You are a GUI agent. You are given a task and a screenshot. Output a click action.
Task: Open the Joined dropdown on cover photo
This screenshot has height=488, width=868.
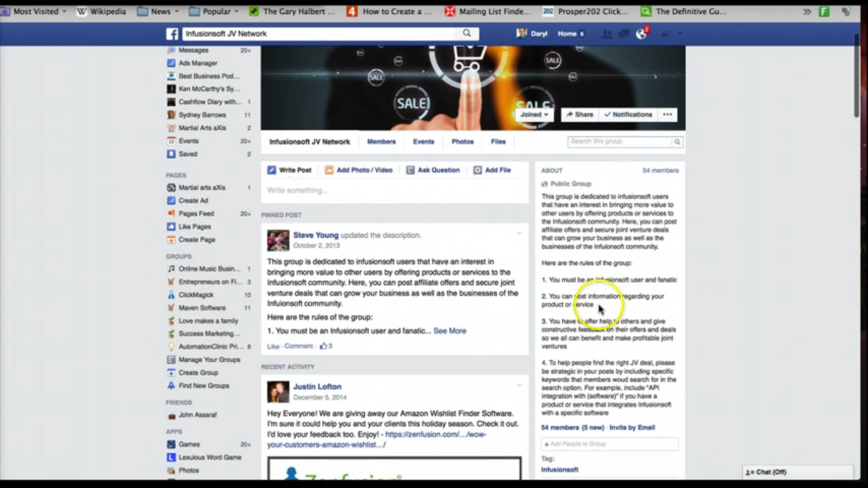click(x=534, y=115)
